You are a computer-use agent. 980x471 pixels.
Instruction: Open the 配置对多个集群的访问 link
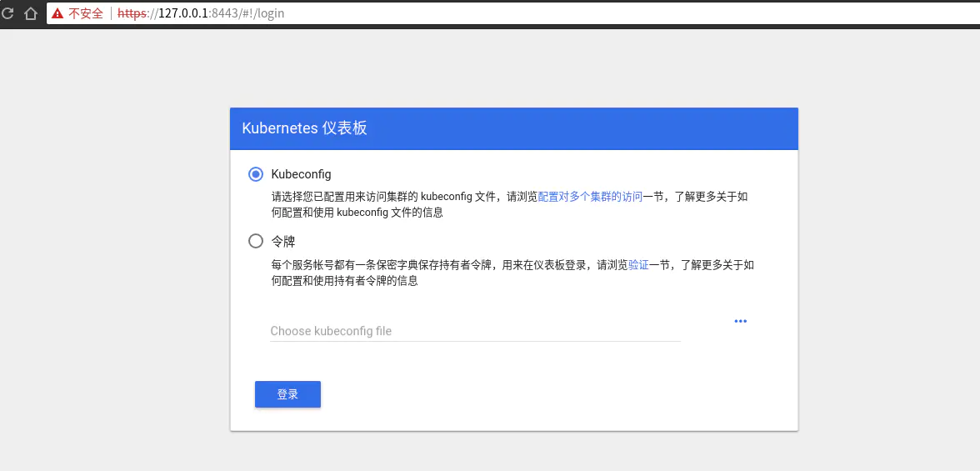pyautogui.click(x=590, y=197)
